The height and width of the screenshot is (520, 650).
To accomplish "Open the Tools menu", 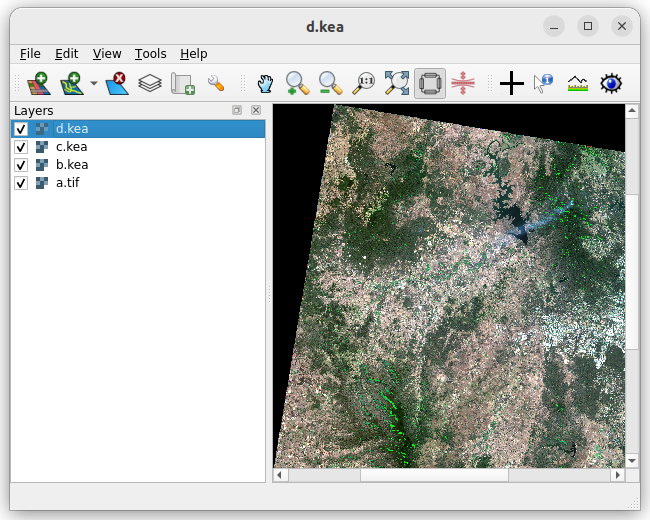I will (150, 54).
